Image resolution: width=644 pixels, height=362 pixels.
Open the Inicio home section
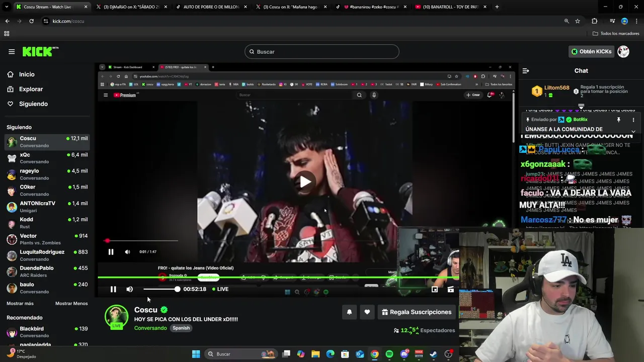[27, 74]
